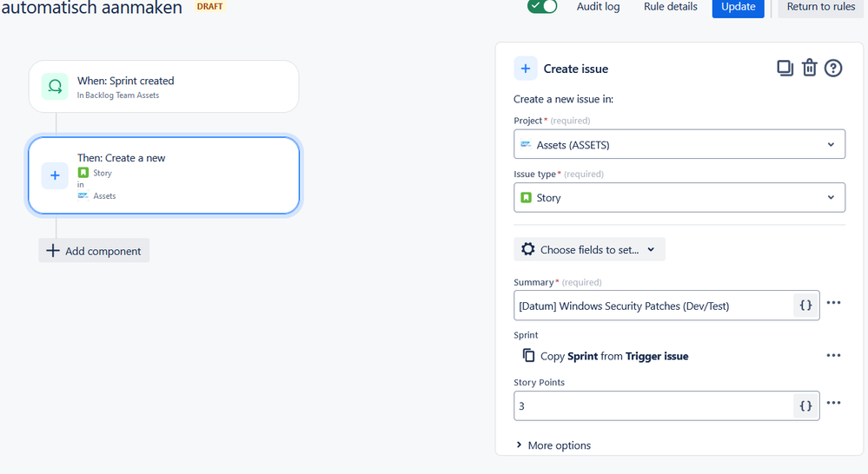Select the Sprint created trigger card
This screenshot has height=474, width=868.
tap(164, 87)
